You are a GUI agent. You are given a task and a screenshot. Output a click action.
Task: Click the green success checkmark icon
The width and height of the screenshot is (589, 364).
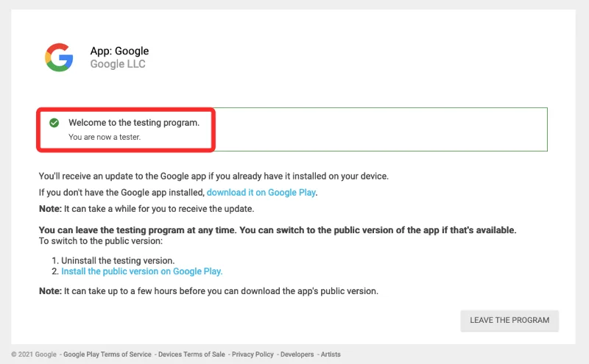click(x=54, y=123)
